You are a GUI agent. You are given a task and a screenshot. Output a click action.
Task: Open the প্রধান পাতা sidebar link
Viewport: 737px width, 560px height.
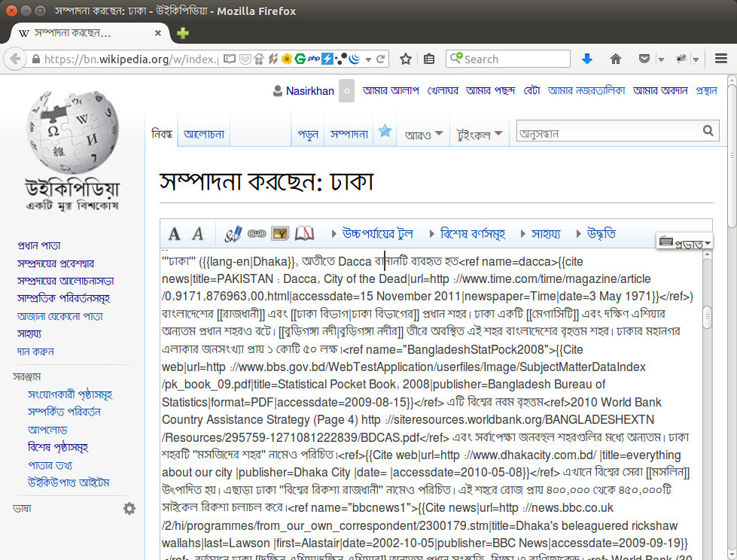coord(38,245)
